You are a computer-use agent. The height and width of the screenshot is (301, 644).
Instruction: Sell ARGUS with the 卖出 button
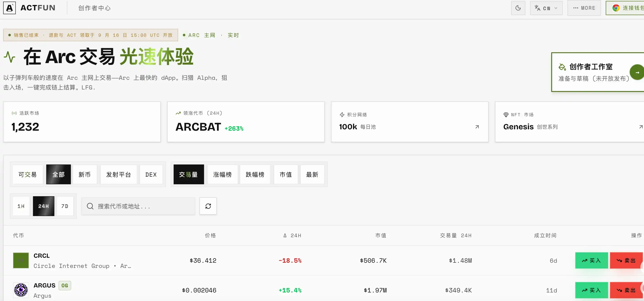click(626, 290)
